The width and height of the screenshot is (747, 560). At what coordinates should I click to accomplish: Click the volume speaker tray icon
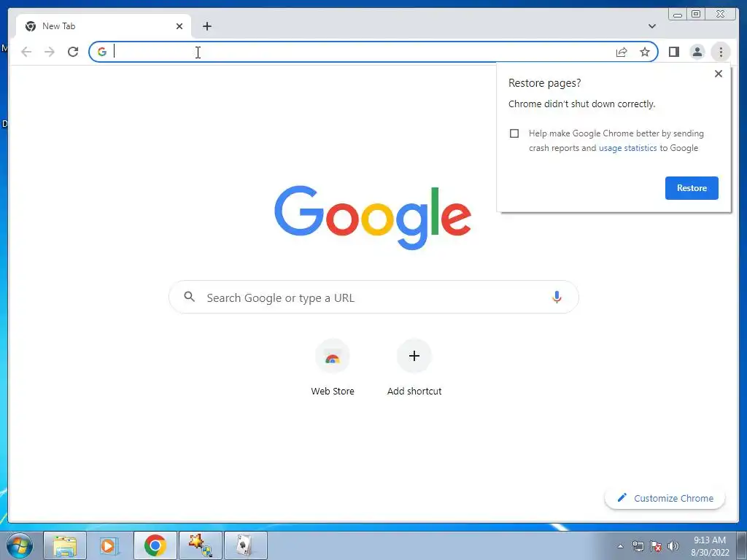(673, 546)
